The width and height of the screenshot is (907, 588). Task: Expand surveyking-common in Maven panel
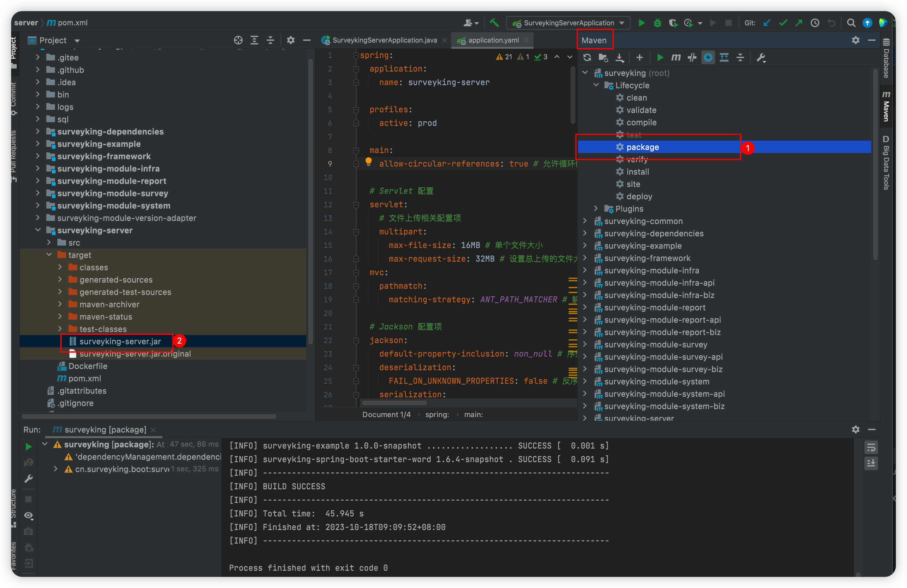tap(585, 221)
